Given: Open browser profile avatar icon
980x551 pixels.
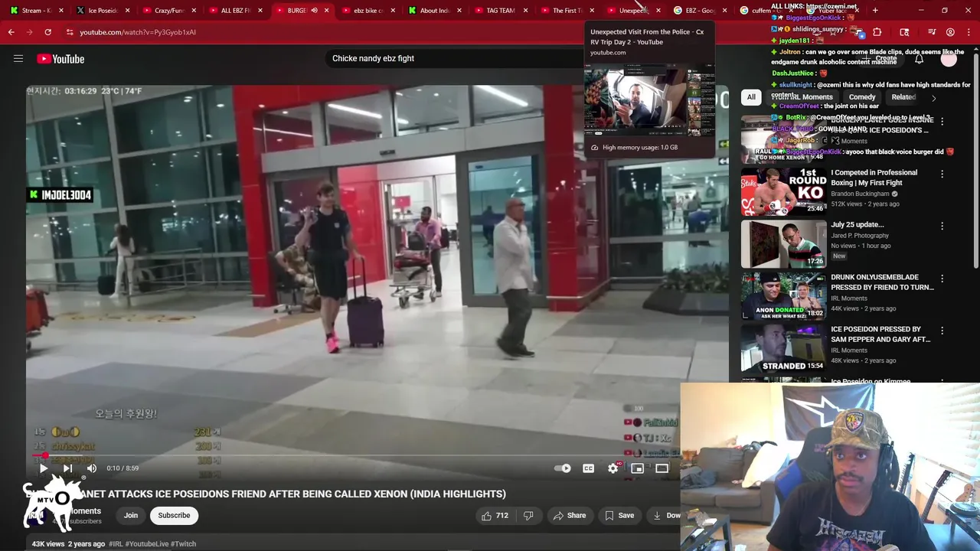Looking at the screenshot, I should point(950,32).
